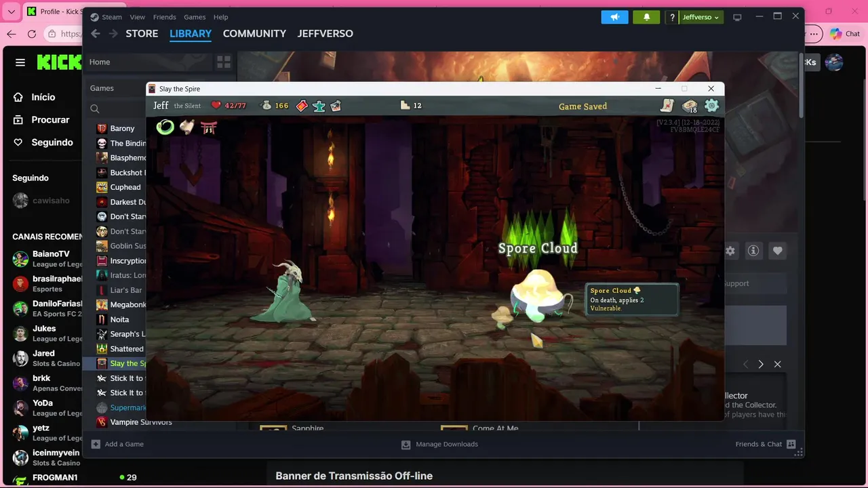Screen dimensions: 868x488
Task: Click the red heart HP icon
Action: [216, 106]
